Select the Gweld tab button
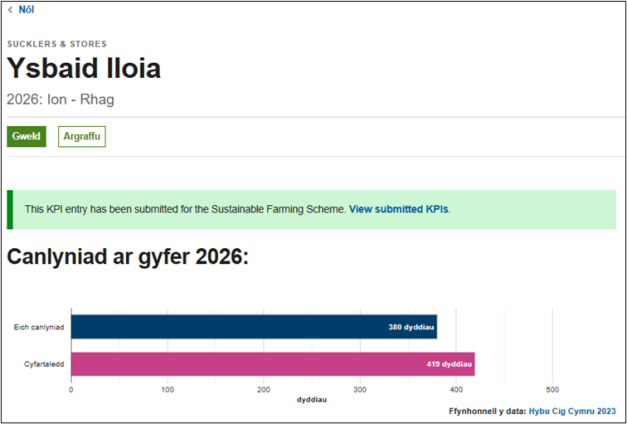Viewport: 627px width, 424px height. [26, 137]
